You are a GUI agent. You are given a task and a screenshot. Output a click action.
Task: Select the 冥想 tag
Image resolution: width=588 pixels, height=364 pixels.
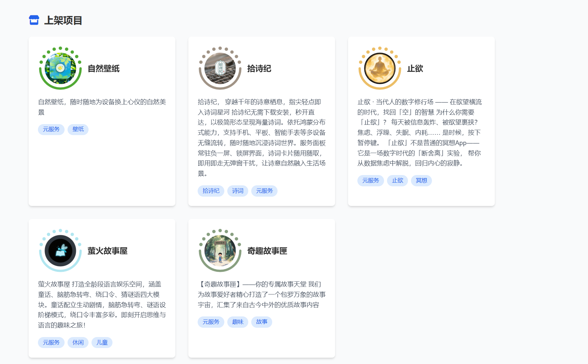[421, 181]
